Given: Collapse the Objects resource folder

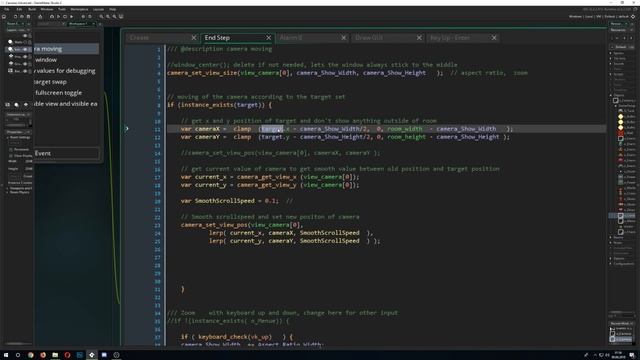Looking at the screenshot, I should pyautogui.click(x=611, y=95).
